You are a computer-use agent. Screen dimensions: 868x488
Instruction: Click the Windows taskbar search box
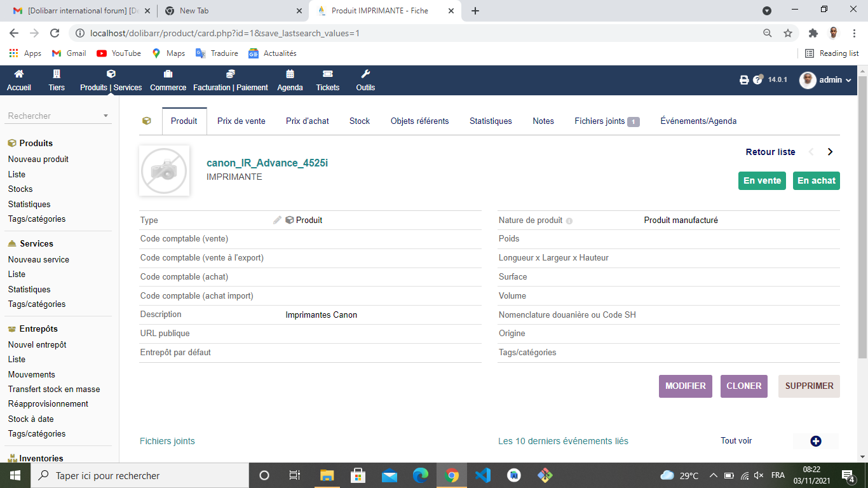(139, 475)
